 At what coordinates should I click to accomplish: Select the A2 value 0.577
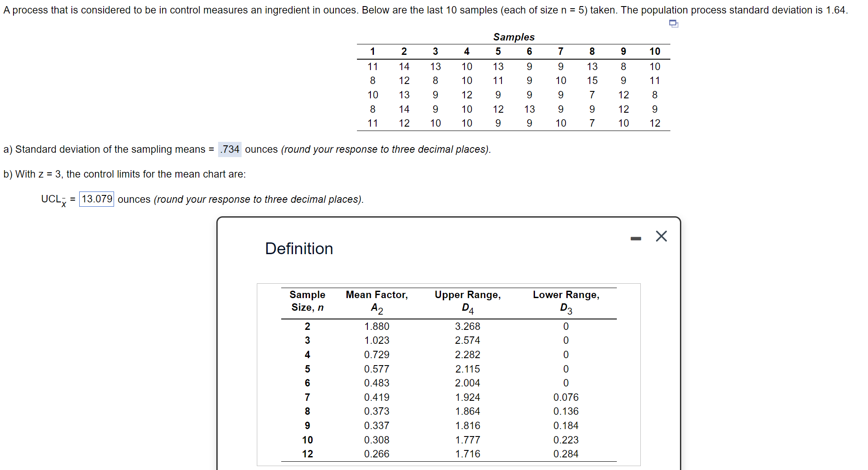click(377, 369)
